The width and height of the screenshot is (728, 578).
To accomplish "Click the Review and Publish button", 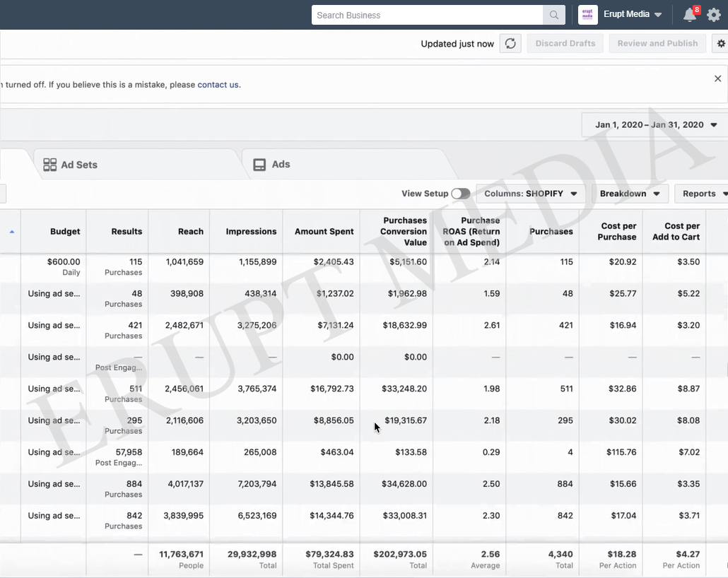I will coord(657,43).
